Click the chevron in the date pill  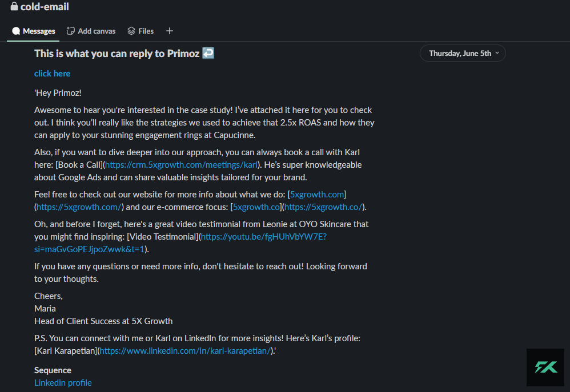pos(497,54)
